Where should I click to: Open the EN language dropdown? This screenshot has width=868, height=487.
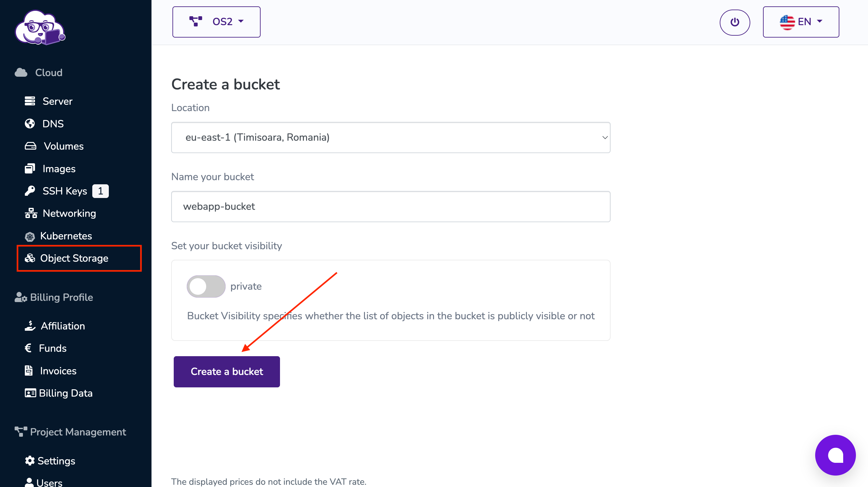801,22
